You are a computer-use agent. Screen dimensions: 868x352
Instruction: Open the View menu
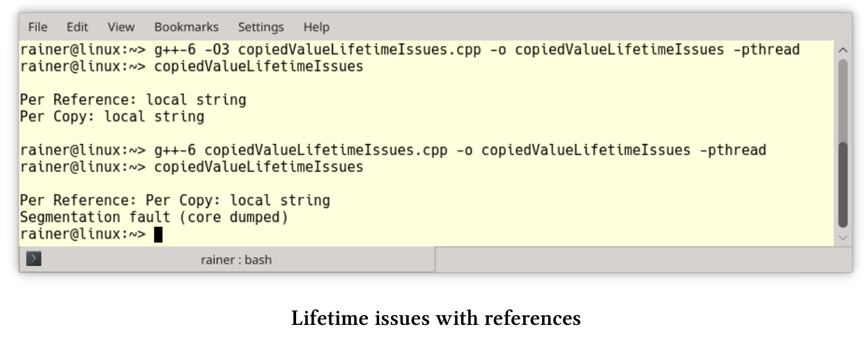pyautogui.click(x=121, y=27)
